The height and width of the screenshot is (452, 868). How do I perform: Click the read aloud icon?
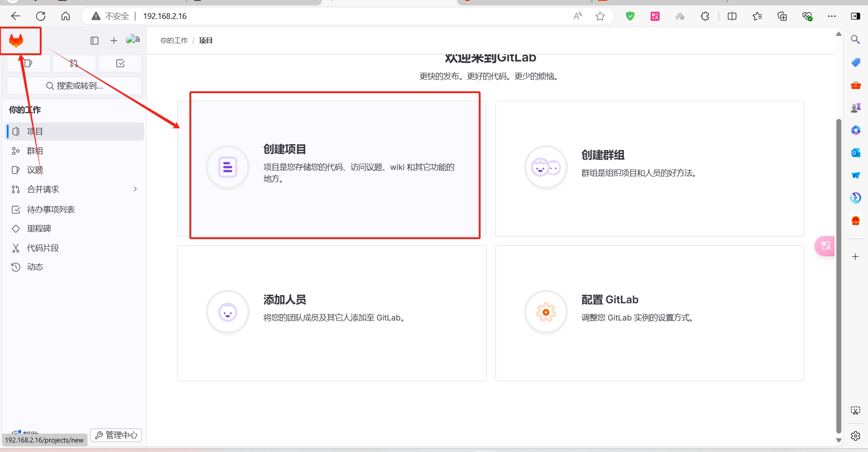pyautogui.click(x=578, y=16)
